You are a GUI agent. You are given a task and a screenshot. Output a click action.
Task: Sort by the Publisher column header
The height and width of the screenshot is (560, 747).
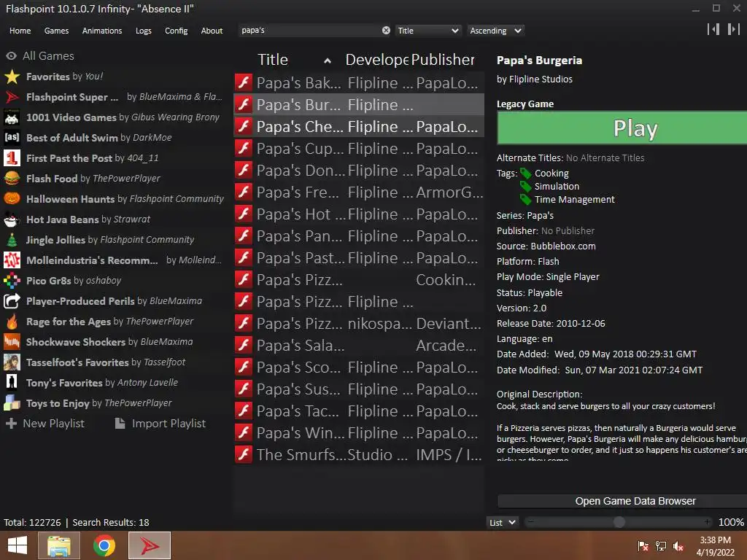(443, 60)
